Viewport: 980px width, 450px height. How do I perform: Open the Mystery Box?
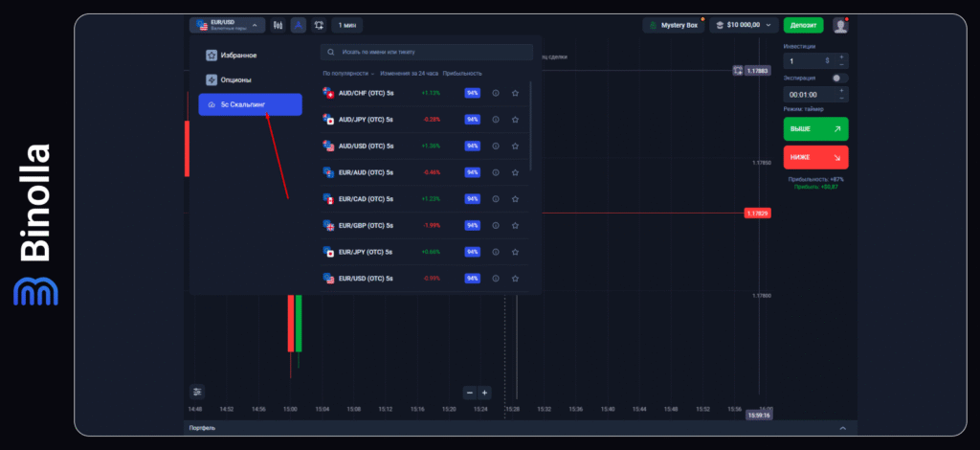(674, 25)
